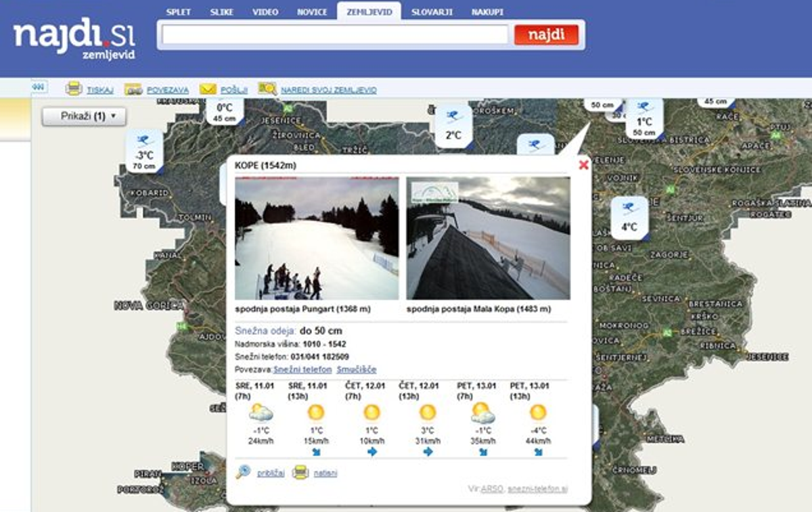Click the printer icon beside TISKAJ
812x512 pixels.
pos(74,89)
